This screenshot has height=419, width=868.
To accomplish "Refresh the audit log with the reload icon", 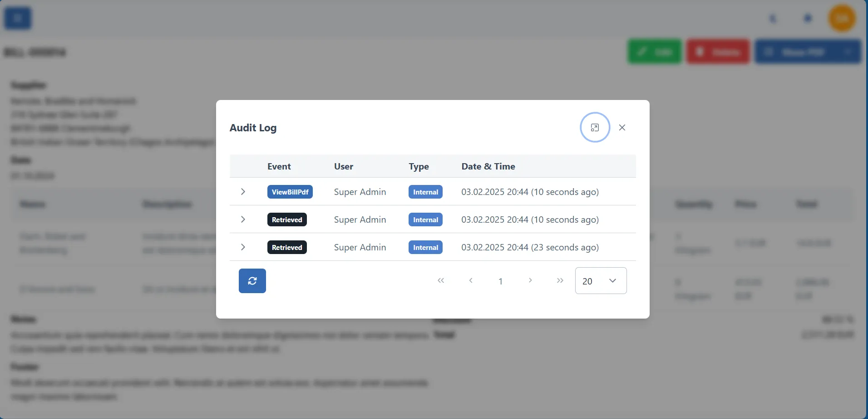I will [x=252, y=281].
